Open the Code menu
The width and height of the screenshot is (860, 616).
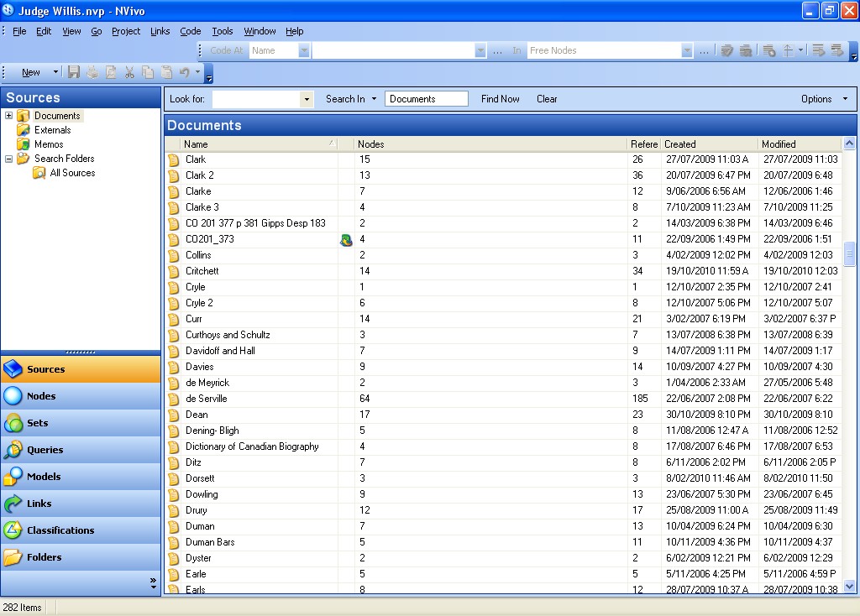[x=190, y=31]
